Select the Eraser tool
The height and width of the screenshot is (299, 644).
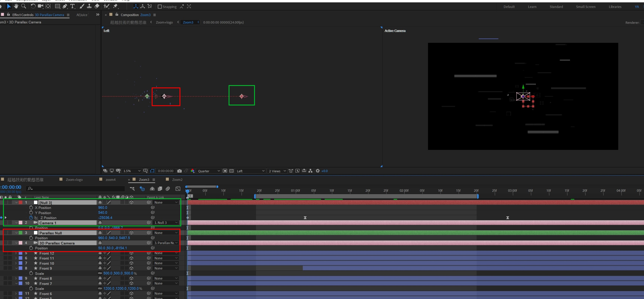pyautogui.click(x=97, y=6)
